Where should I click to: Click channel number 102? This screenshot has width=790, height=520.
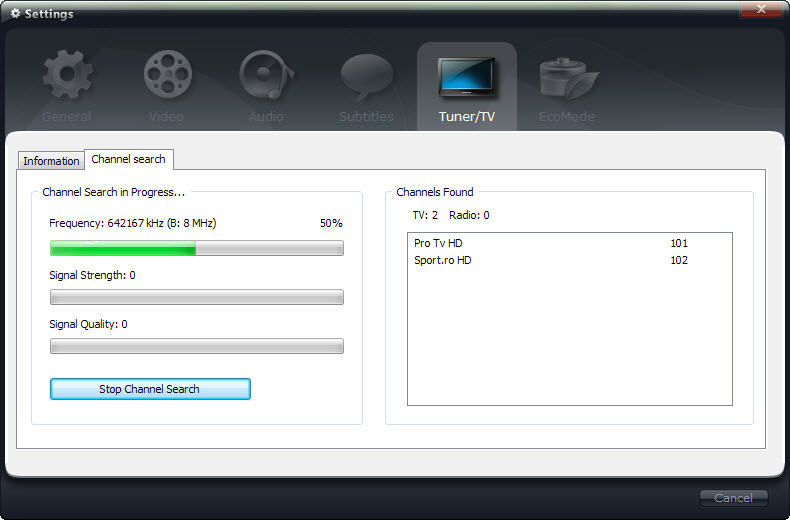pos(679,260)
